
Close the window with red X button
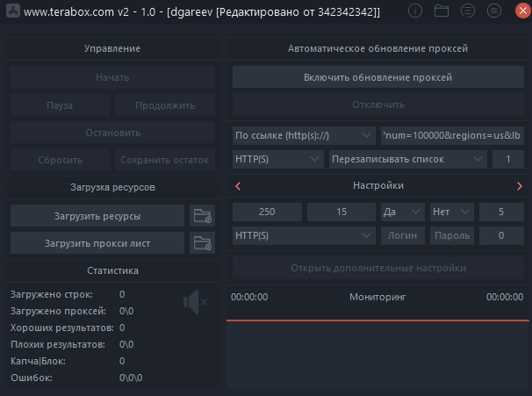[523, 11]
